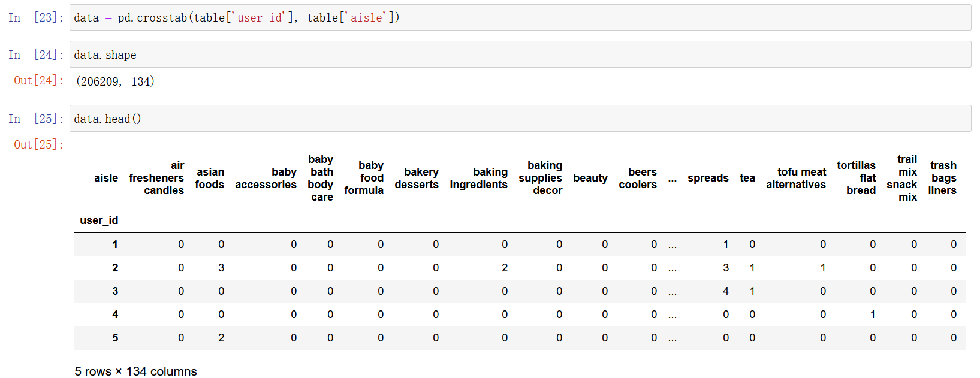Click spreads value 3 in user 2 row
This screenshot has width=980, height=378.
(x=726, y=268)
